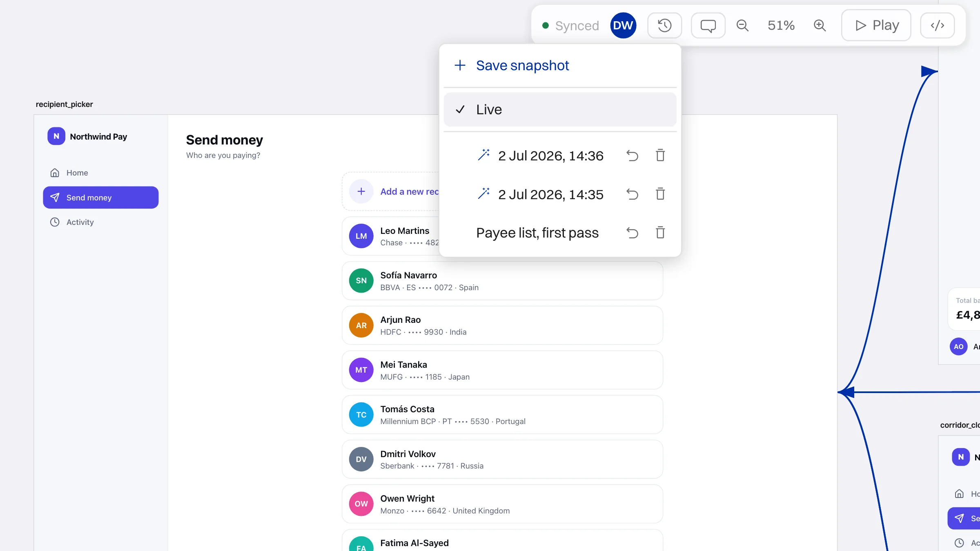The height and width of the screenshot is (551, 980).
Task: Click the 51% zoom level value
Action: pos(781,25)
